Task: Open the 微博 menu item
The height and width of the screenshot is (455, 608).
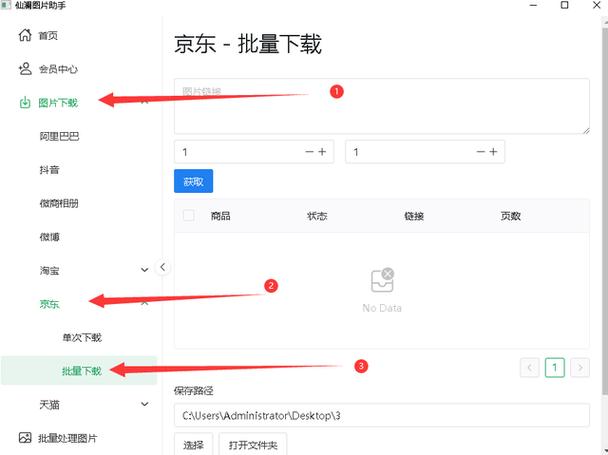Action: click(49, 237)
